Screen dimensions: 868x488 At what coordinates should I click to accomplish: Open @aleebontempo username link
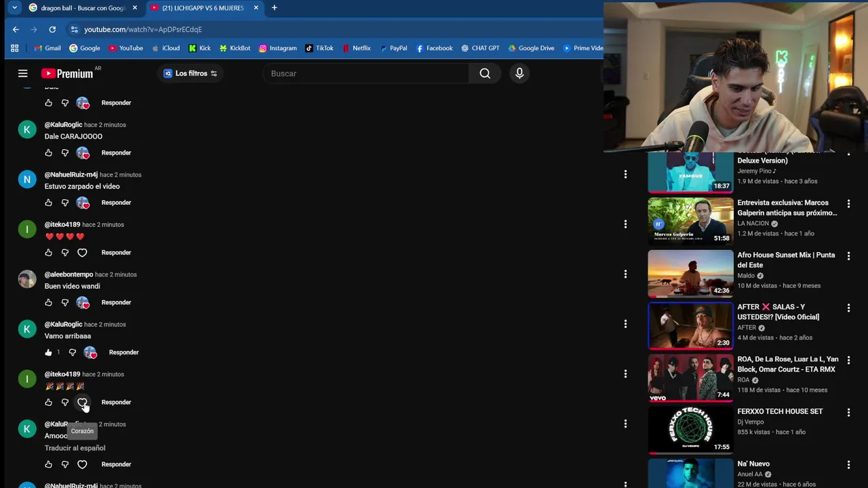pyautogui.click(x=68, y=274)
